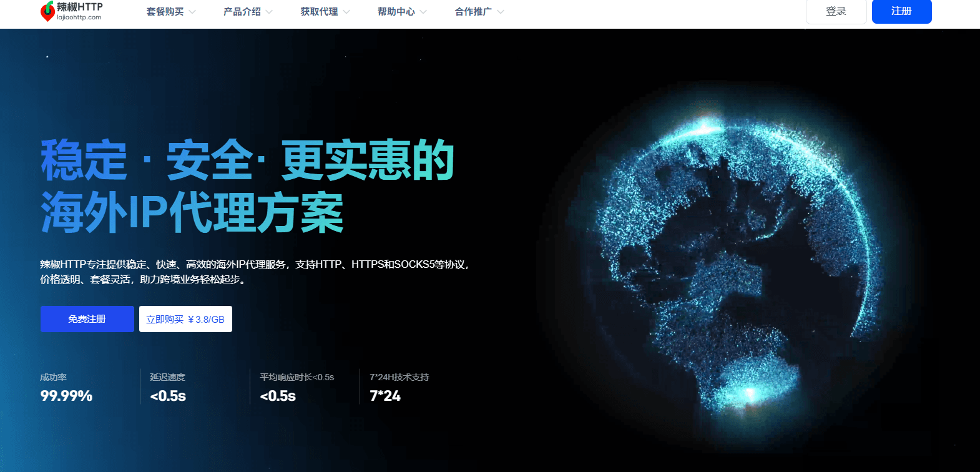The image size is (980, 472).
Task: Click the 立即购买 ¥3.8/GB button
Action: (185, 319)
